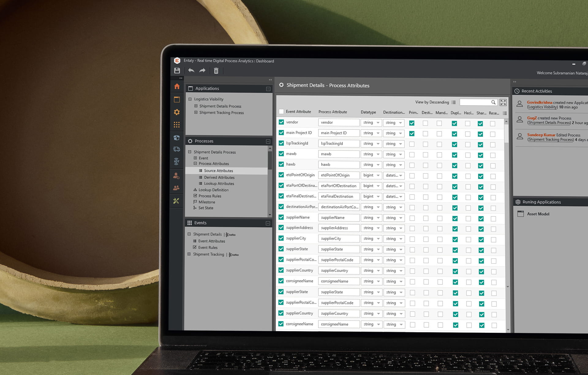Undo the last action
The width and height of the screenshot is (588, 375).
191,70
